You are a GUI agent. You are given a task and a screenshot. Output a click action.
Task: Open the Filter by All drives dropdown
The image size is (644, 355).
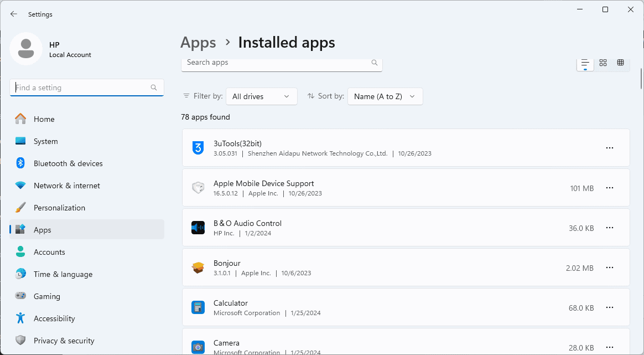tap(262, 96)
